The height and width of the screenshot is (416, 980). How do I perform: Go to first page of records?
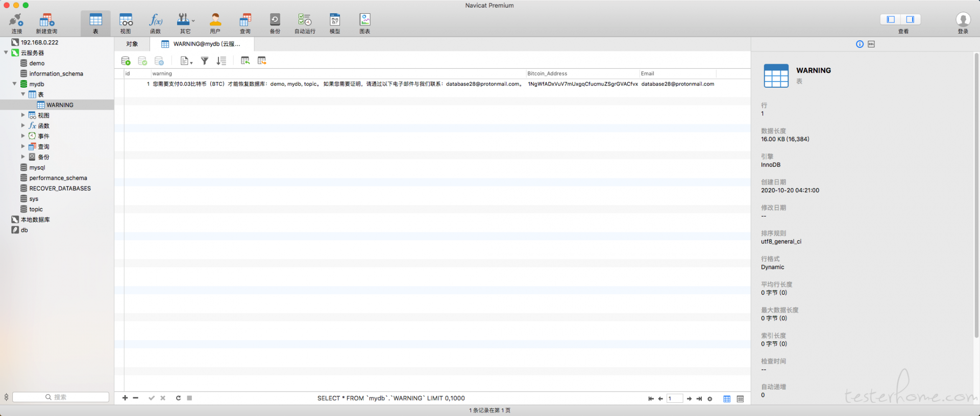[x=651, y=399]
